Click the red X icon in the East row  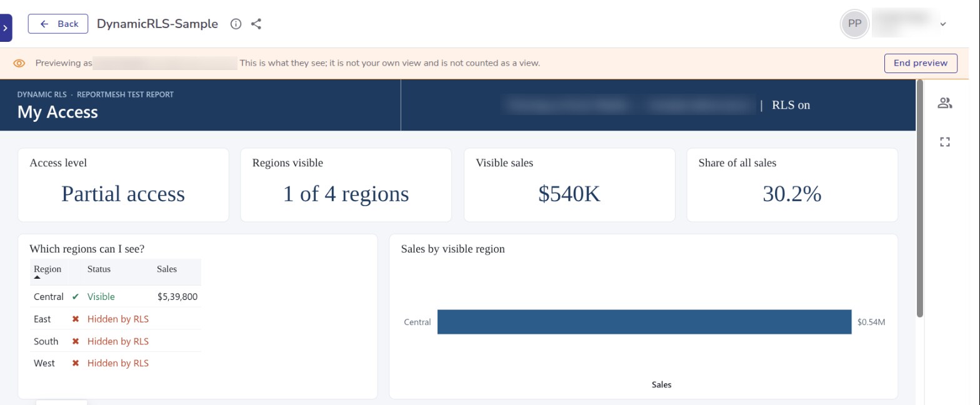click(x=76, y=319)
